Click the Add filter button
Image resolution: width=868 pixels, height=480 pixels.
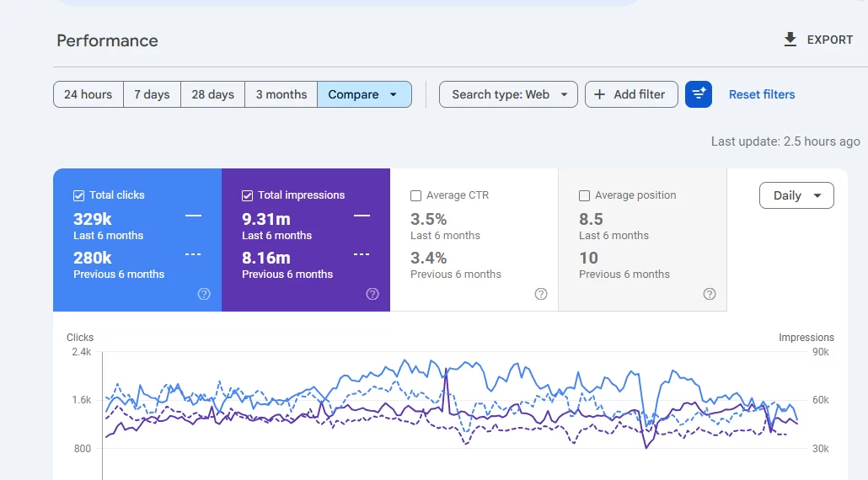click(x=631, y=94)
